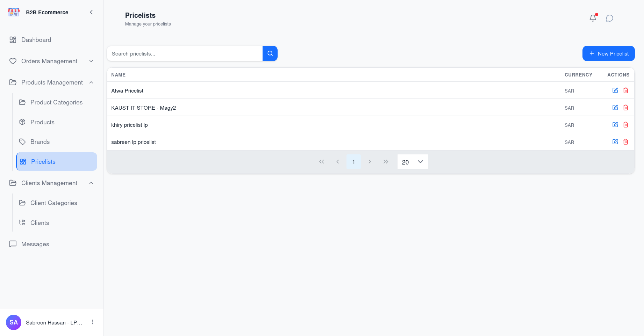Open Messages from the sidebar

coord(52,244)
